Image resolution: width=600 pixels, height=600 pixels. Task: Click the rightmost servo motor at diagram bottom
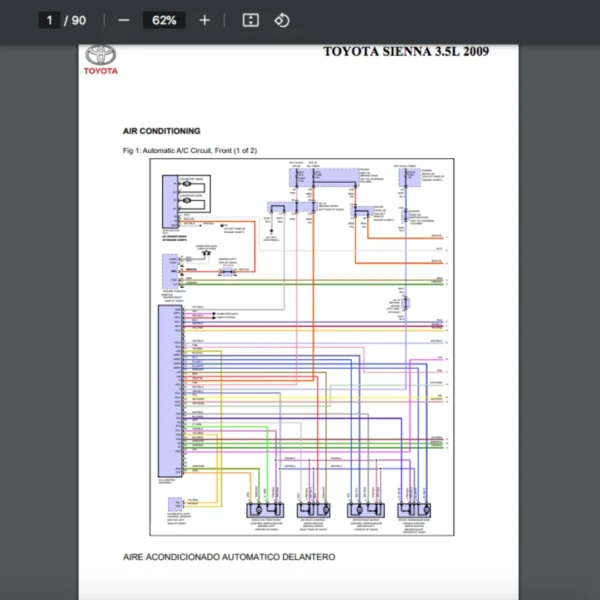point(415,509)
